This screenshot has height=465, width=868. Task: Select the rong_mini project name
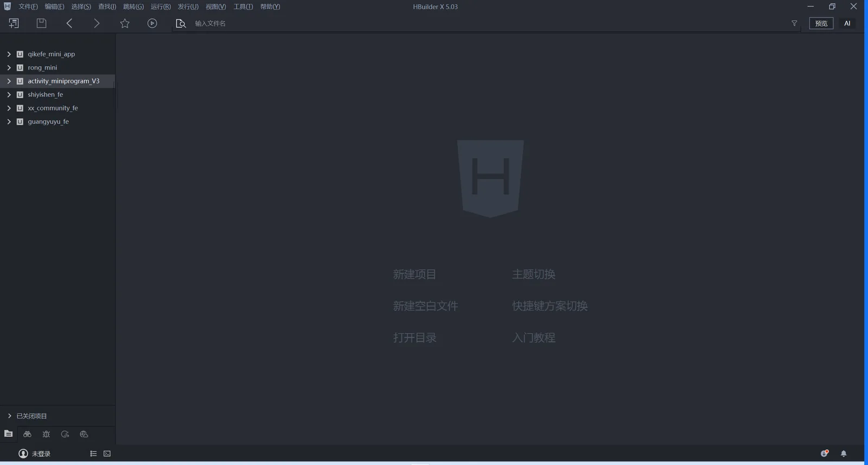pos(42,68)
